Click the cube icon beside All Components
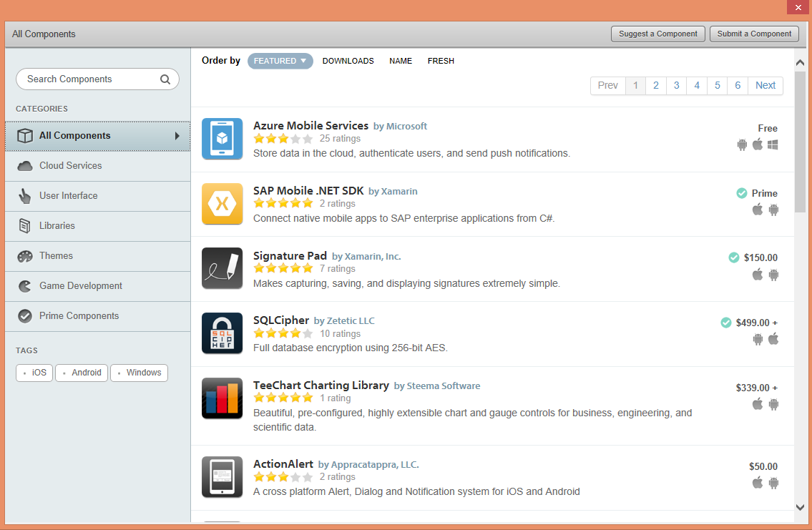This screenshot has height=530, width=812. click(x=25, y=136)
